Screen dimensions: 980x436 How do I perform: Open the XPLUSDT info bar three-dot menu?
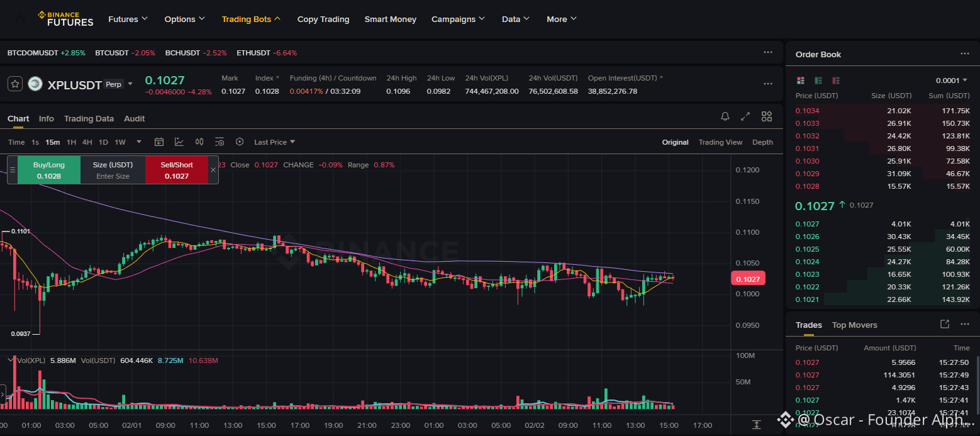tap(768, 84)
